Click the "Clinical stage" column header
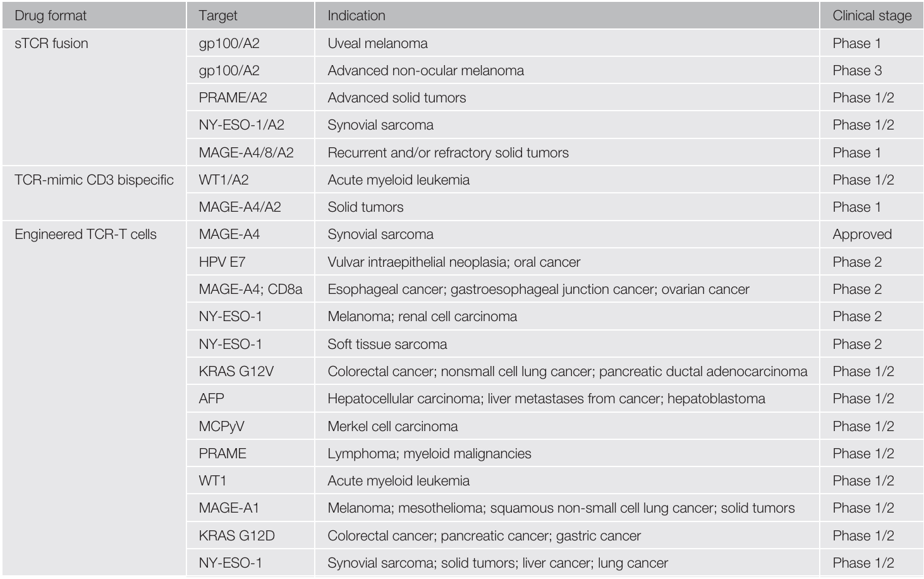Viewport: 924px width, 579px height. pos(872,16)
